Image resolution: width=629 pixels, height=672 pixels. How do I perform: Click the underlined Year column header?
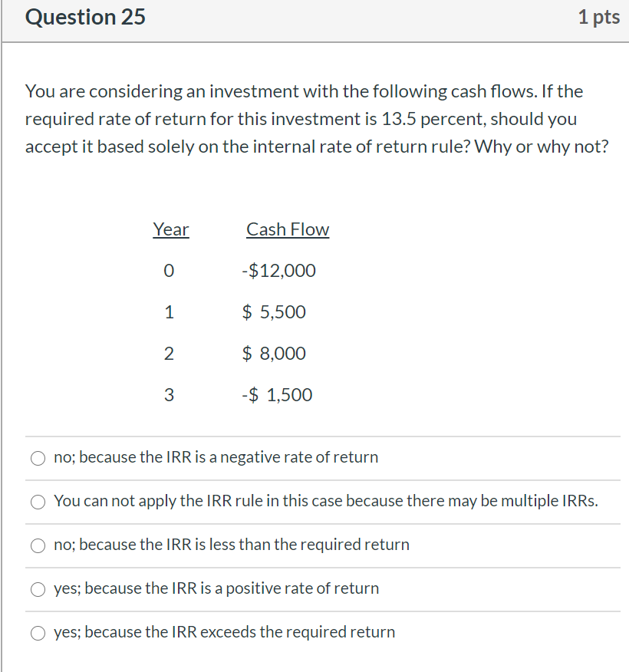171,229
